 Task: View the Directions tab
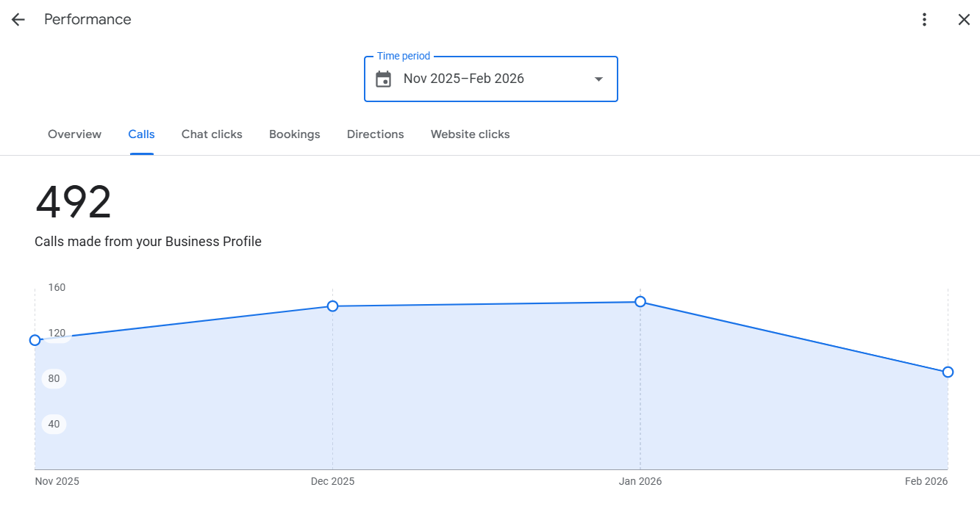pos(376,134)
